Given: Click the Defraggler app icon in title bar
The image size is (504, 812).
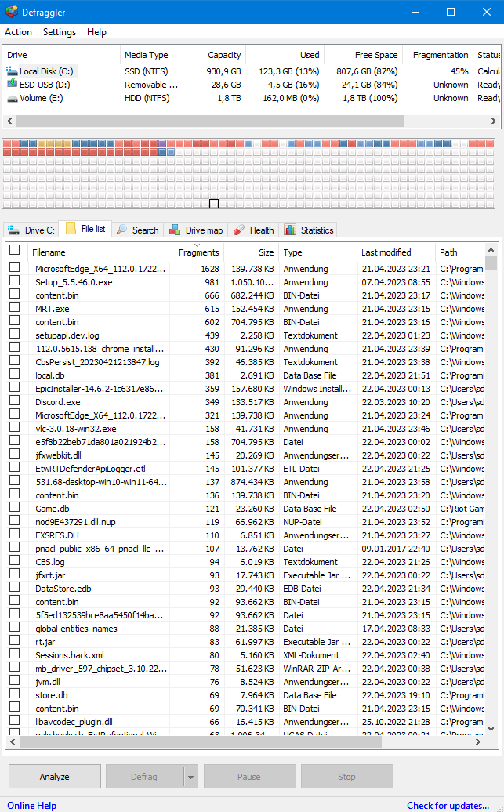Looking at the screenshot, I should [11, 12].
